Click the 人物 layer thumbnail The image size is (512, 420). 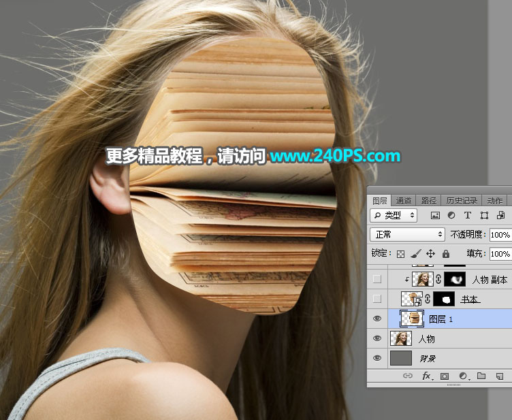click(401, 338)
